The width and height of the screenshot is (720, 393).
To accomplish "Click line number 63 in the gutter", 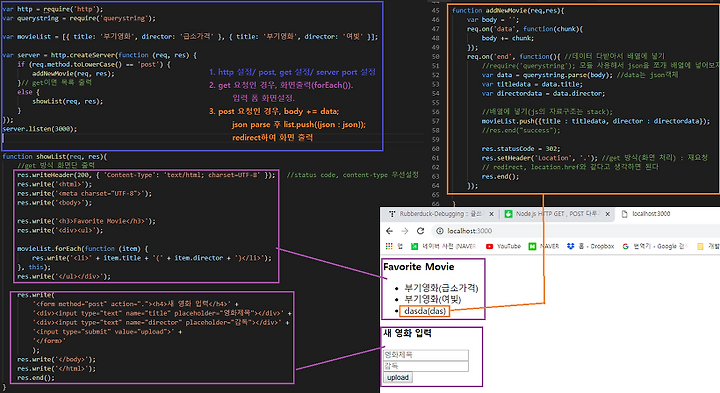I will click(x=435, y=176).
